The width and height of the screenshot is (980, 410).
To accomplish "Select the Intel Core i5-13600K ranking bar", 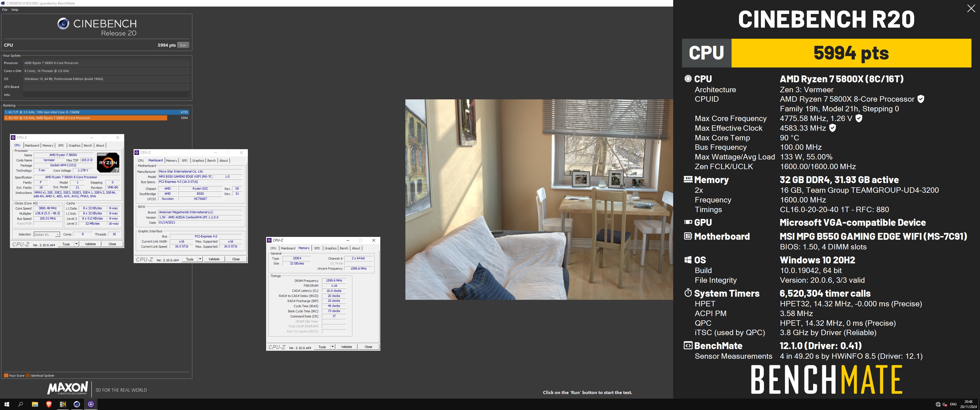I will [96, 112].
